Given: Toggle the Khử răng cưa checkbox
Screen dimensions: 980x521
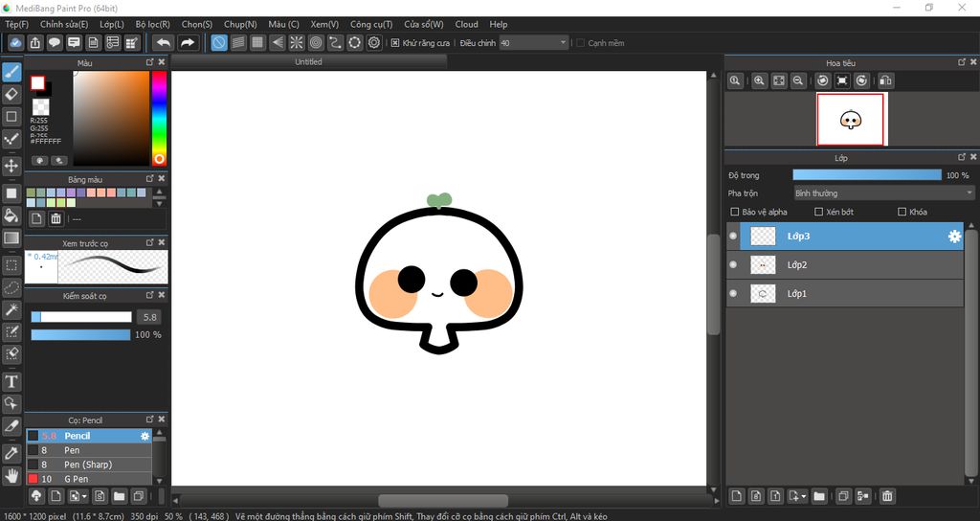Looking at the screenshot, I should [x=395, y=43].
